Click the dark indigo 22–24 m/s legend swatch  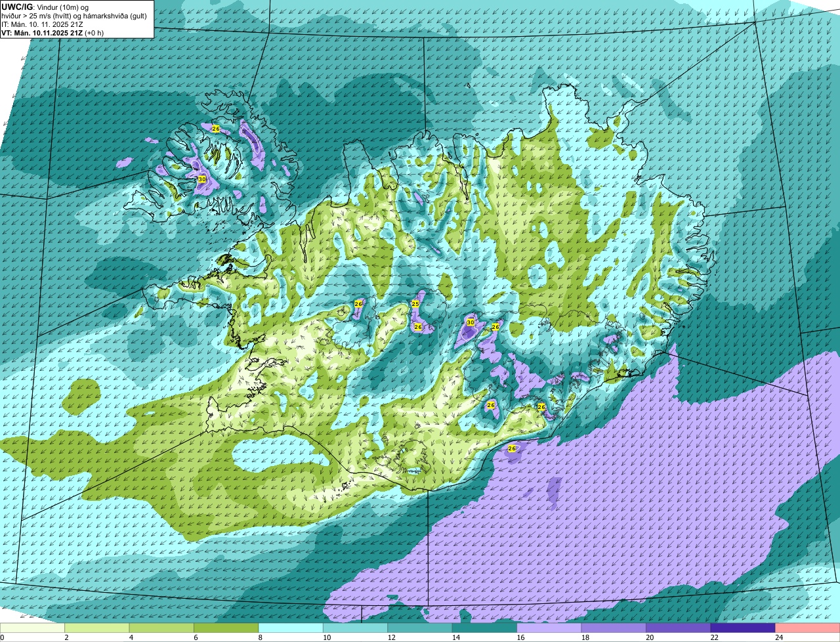click(x=743, y=628)
